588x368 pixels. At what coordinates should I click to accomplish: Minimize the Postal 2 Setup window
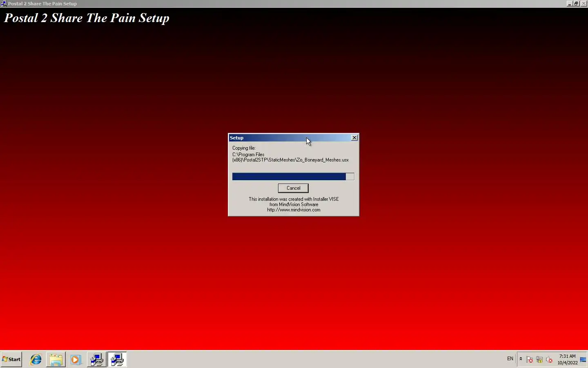point(570,3)
